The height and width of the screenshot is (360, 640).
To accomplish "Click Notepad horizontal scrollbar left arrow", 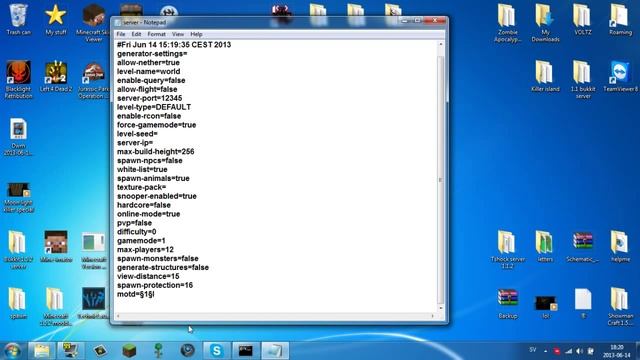I will click(118, 316).
